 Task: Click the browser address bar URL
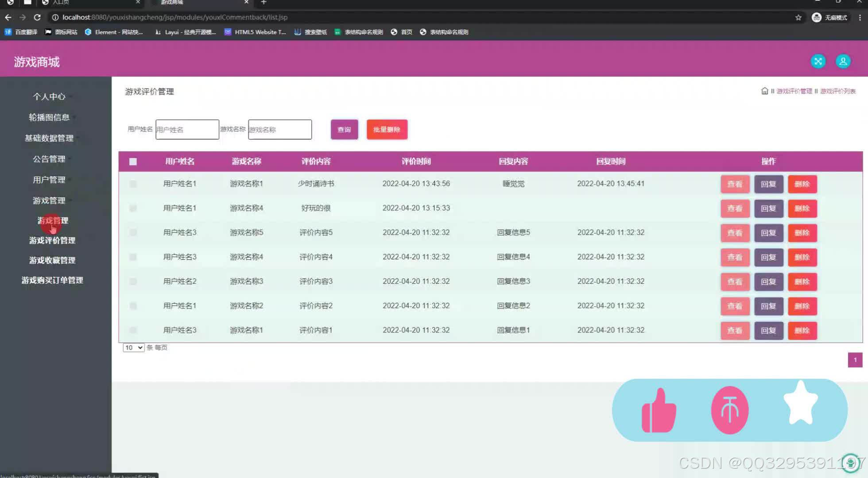pos(175,17)
